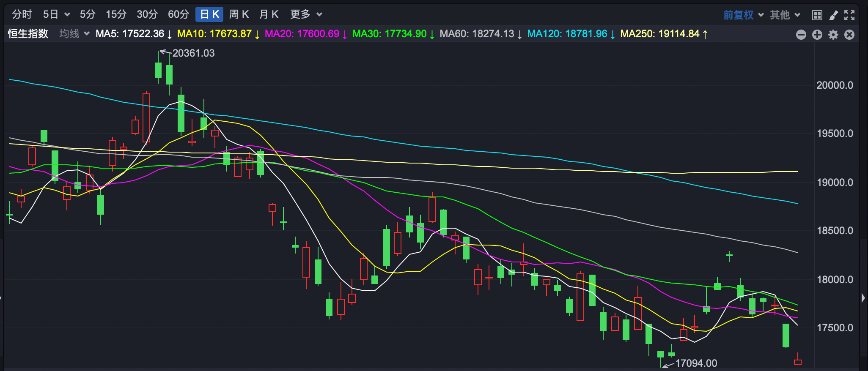Click the multi-chart grid layout icon
This screenshot has width=868, height=371.
click(817, 15)
